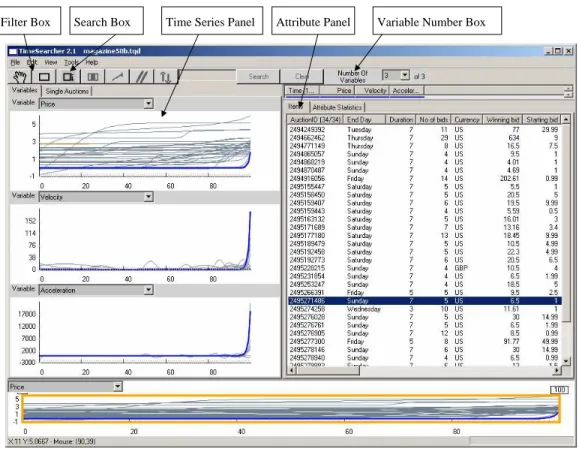The width and height of the screenshot is (579, 449).
Task: Select auction row 2495274258 ending Wednesday
Action: click(424, 309)
